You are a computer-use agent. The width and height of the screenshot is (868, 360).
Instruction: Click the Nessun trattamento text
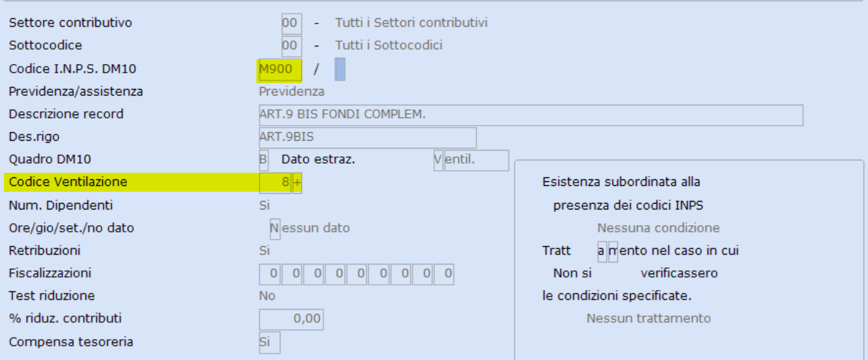pyautogui.click(x=648, y=319)
